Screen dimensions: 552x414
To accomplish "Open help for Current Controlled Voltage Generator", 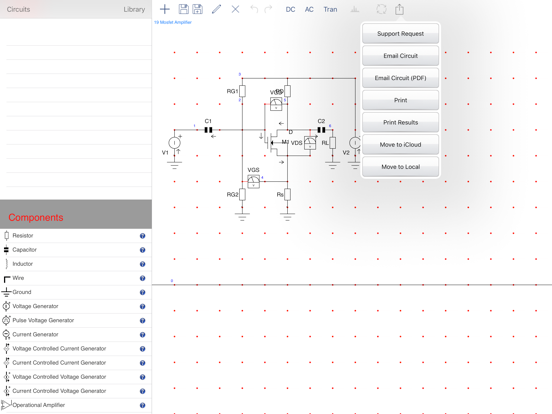I will pos(143,391).
